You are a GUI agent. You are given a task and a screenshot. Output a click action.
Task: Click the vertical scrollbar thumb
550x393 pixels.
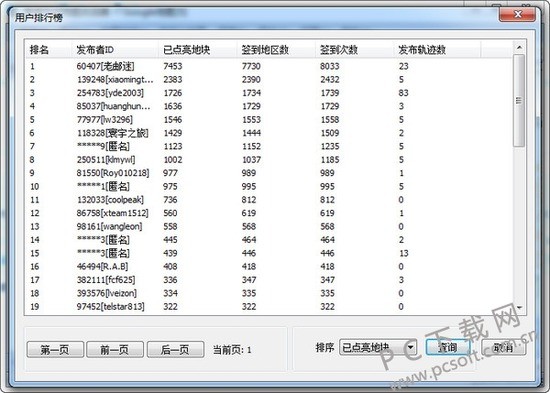(519, 100)
